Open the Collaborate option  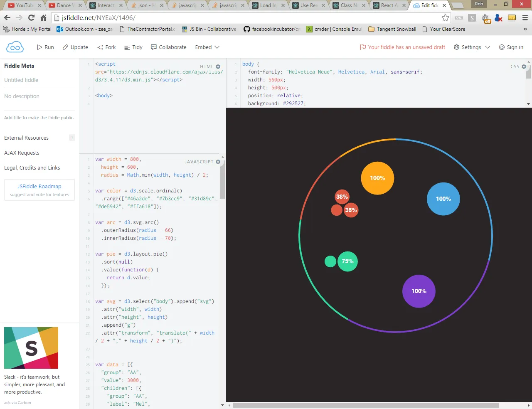(x=169, y=47)
